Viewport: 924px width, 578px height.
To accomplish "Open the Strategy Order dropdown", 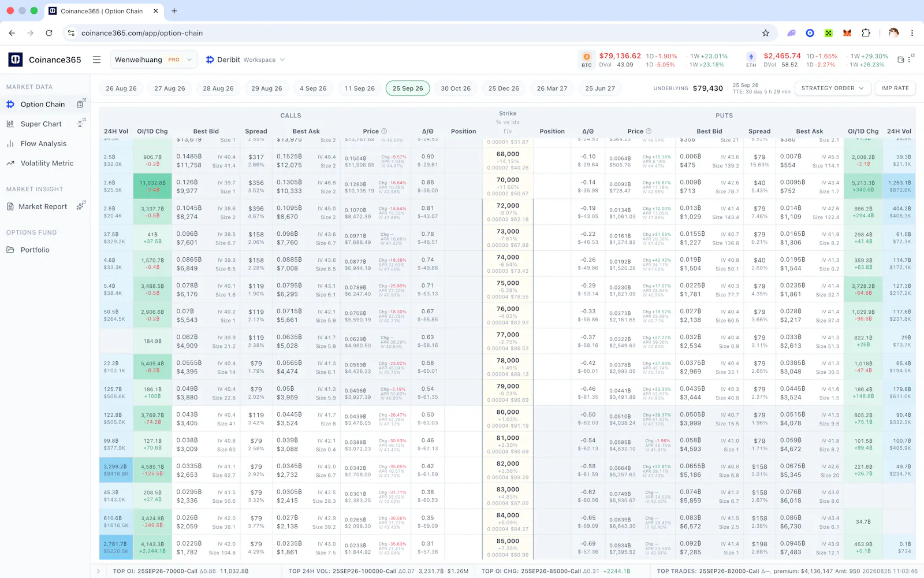I will point(832,88).
